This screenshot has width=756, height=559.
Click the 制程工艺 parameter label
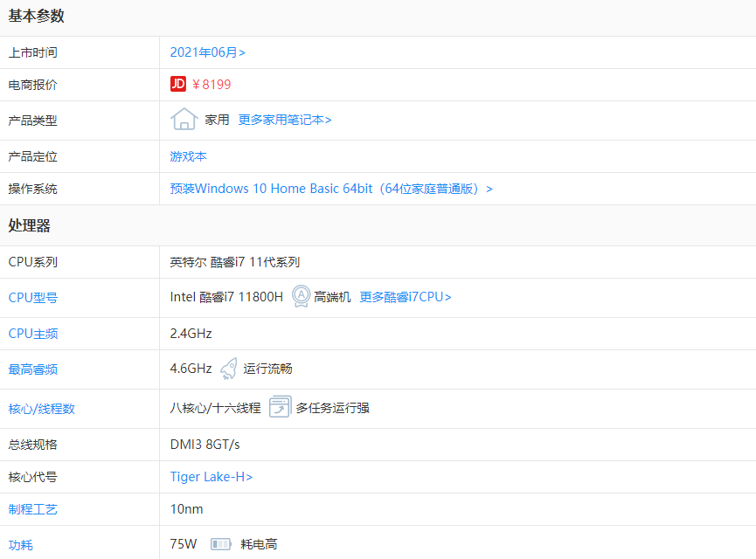pos(31,509)
